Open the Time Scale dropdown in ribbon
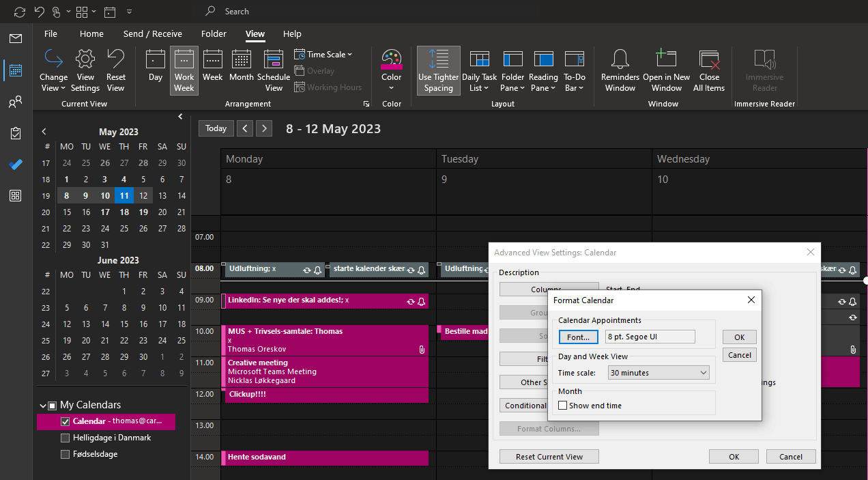 click(x=323, y=54)
